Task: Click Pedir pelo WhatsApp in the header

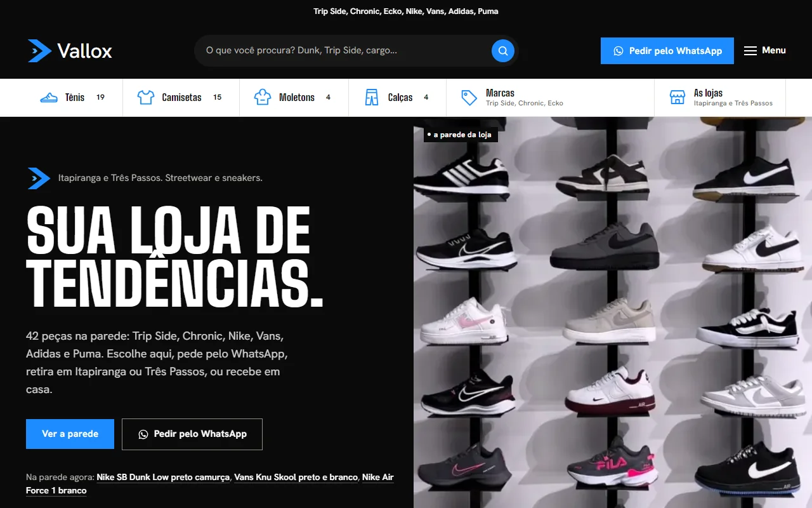Action: click(x=667, y=51)
